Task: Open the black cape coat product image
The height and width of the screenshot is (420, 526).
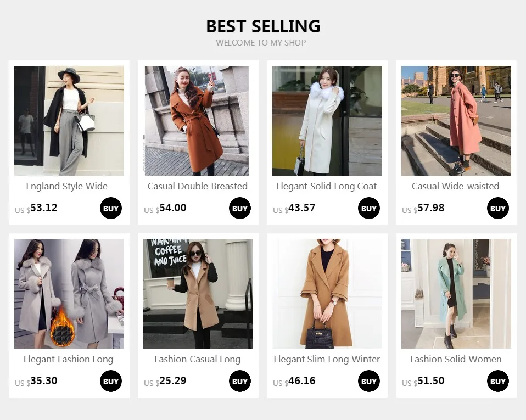Action: tap(69, 120)
